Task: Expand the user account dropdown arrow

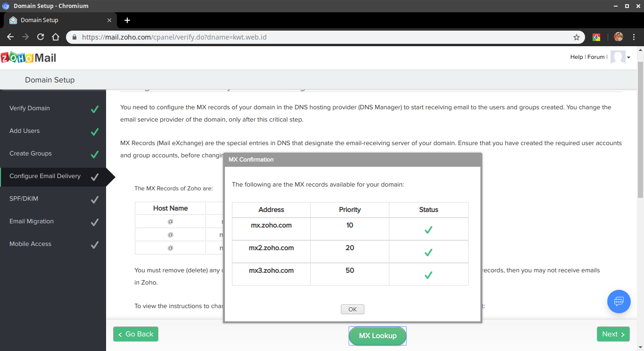Action: [629, 57]
